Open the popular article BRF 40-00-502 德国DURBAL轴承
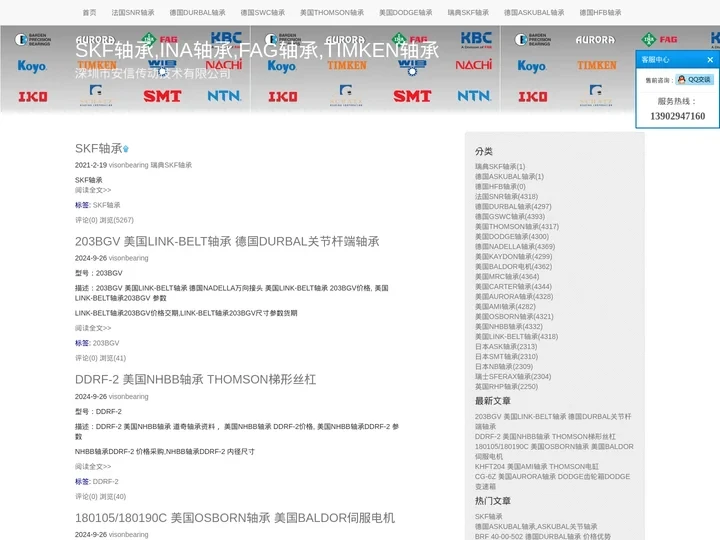This screenshot has height=540, width=720. click(543, 536)
